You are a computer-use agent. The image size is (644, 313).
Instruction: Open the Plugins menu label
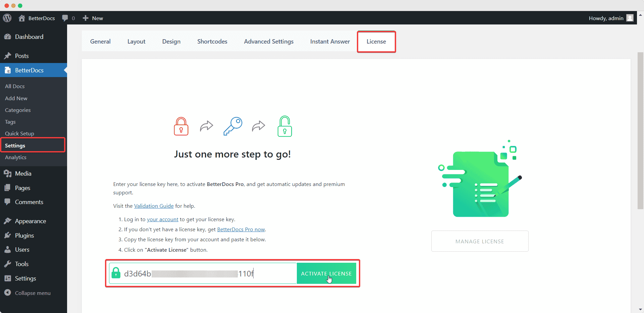(24, 236)
